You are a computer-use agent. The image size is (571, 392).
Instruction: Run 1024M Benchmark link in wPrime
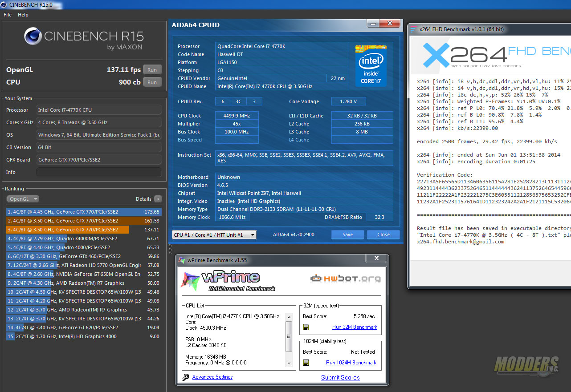pyautogui.click(x=351, y=363)
